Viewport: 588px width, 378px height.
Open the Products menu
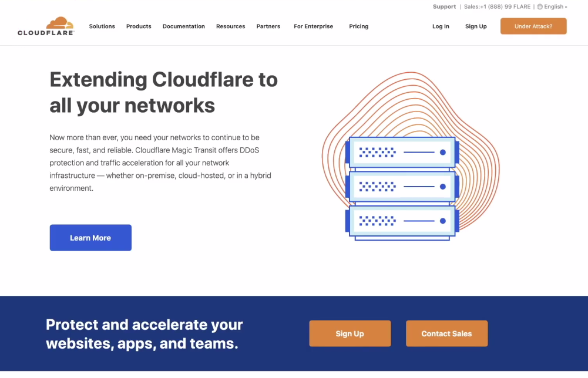(x=139, y=26)
